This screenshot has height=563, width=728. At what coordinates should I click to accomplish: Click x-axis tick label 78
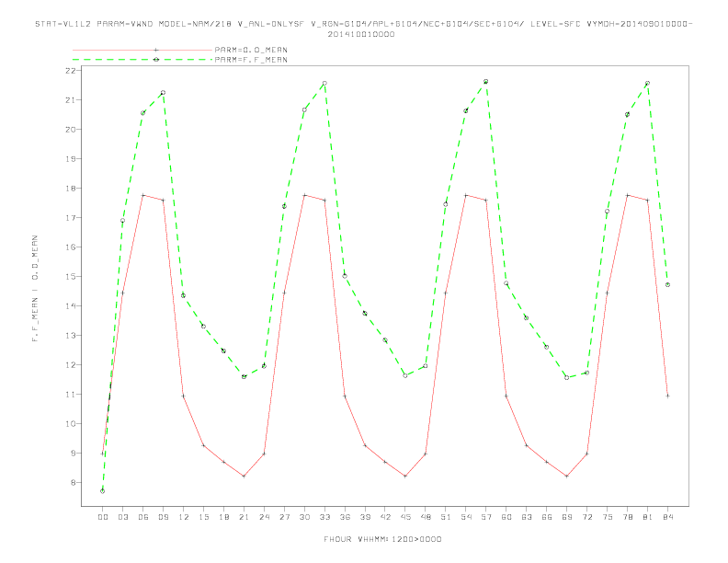pyautogui.click(x=628, y=517)
